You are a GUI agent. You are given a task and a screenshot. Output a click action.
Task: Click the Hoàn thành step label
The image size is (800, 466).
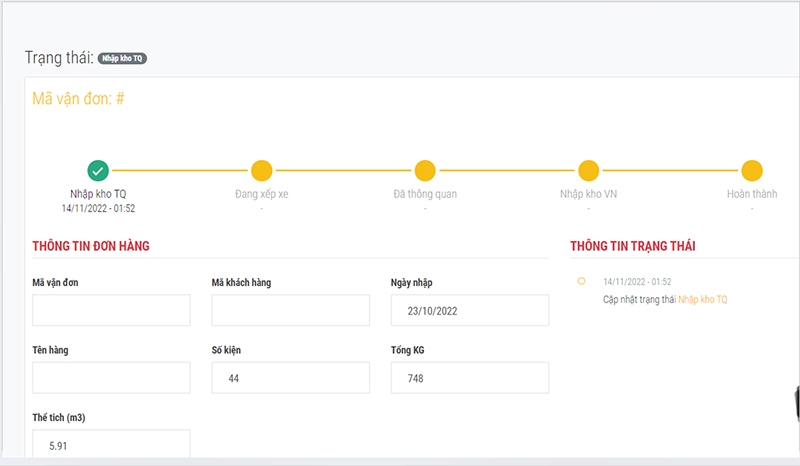click(752, 194)
